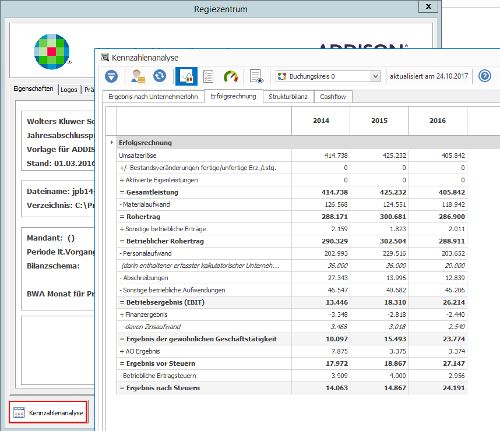
Task: Refresh data with the circular arrows icon
Action: pos(160,76)
